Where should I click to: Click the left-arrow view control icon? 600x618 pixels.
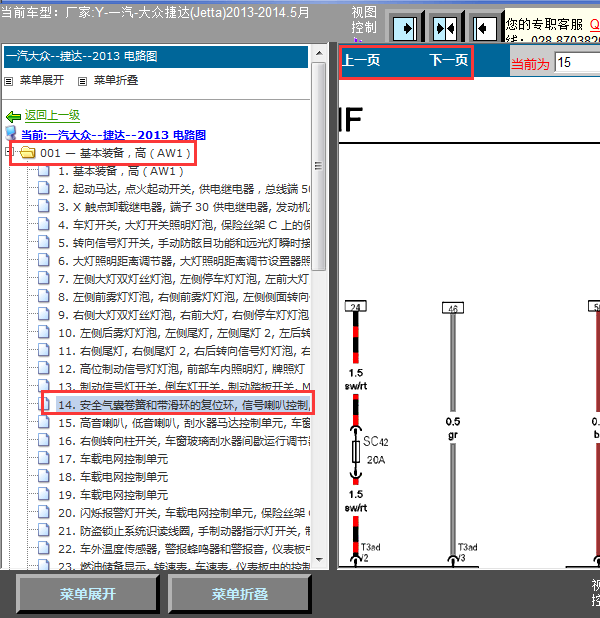point(484,28)
